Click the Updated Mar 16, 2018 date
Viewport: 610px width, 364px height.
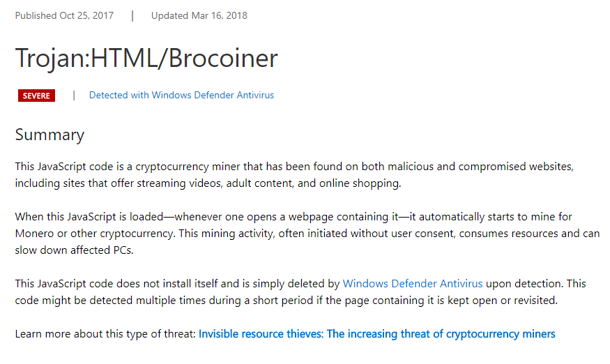(x=199, y=15)
